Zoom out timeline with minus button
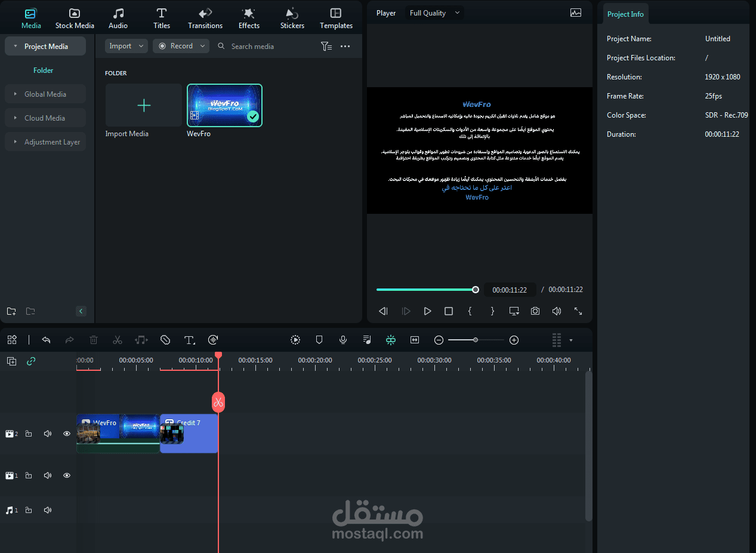This screenshot has height=553, width=756. (x=439, y=340)
